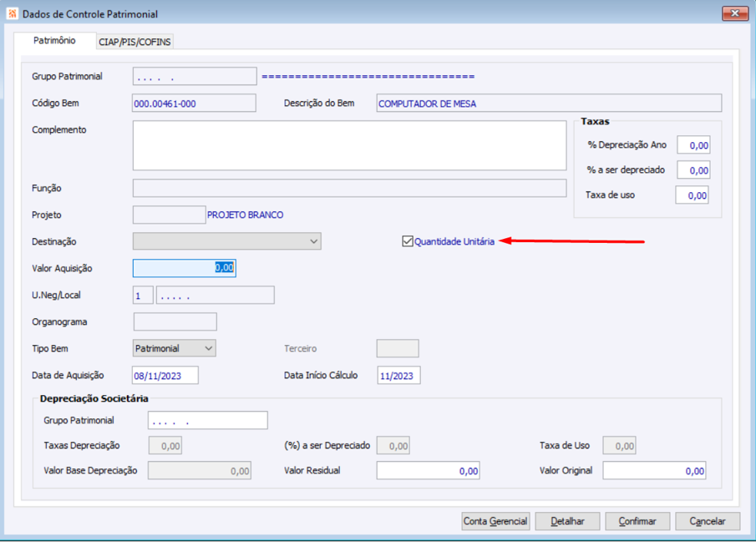Focus Grupo Patrimonial in Depreciação Societária
Image resolution: width=756 pixels, height=542 pixels.
pyautogui.click(x=208, y=420)
